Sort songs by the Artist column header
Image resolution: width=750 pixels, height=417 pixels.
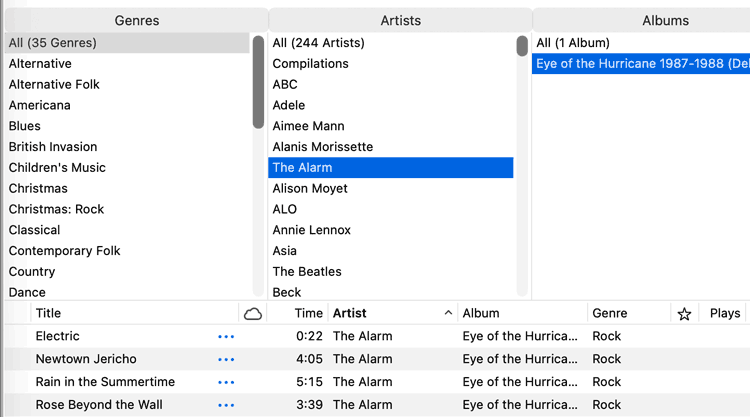pyautogui.click(x=350, y=313)
